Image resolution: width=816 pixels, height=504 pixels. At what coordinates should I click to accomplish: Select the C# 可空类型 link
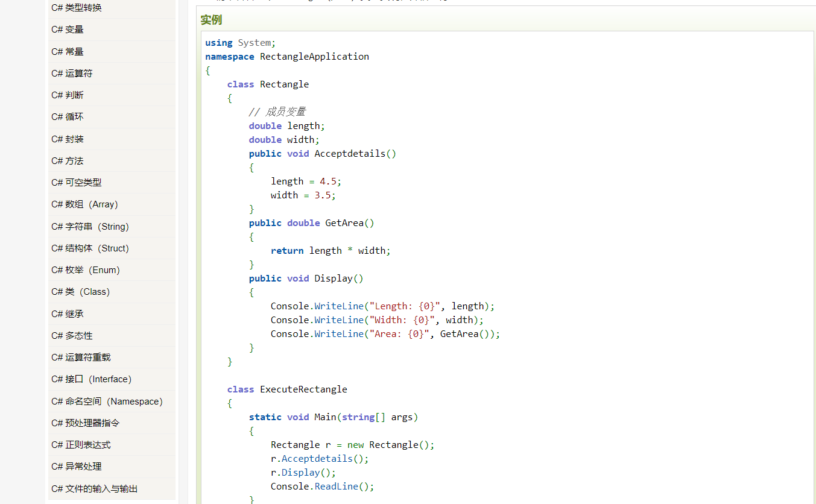[x=77, y=183]
